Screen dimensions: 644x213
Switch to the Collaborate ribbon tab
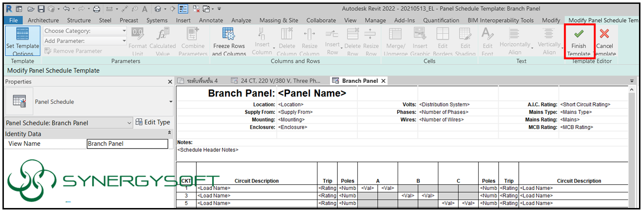321,20
